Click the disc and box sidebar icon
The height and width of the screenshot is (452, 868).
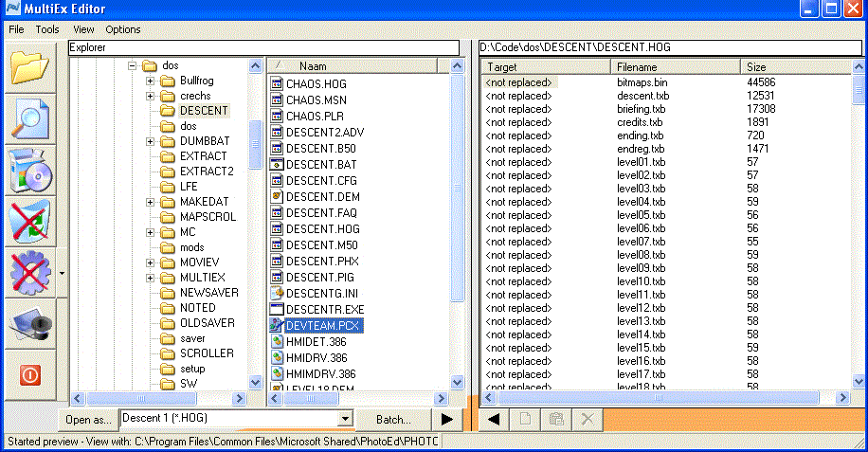(x=30, y=171)
